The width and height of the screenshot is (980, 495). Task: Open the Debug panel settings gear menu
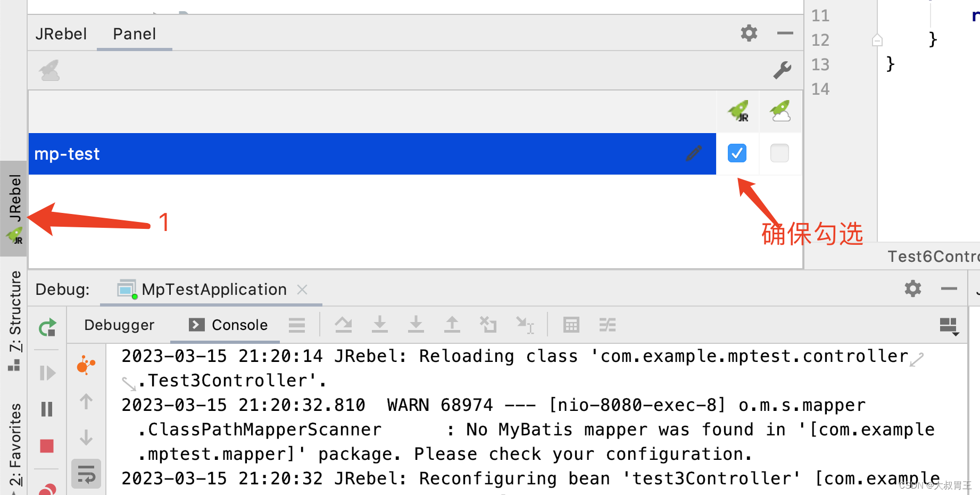912,289
